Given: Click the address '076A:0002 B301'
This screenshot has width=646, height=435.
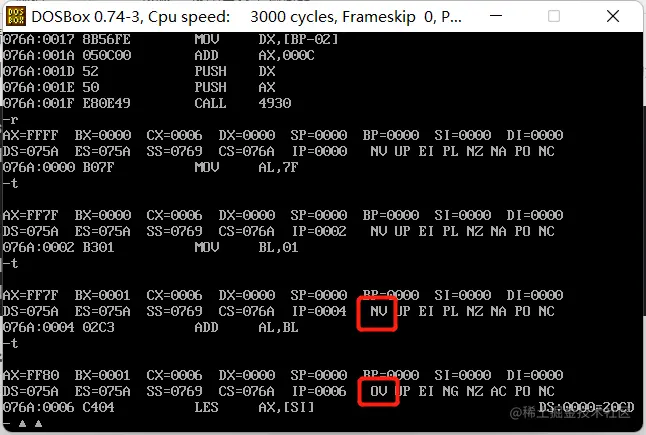Looking at the screenshot, I should click(59, 247).
